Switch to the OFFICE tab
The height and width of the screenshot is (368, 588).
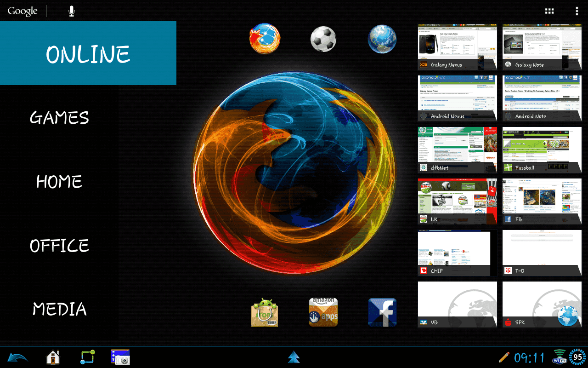(59, 245)
